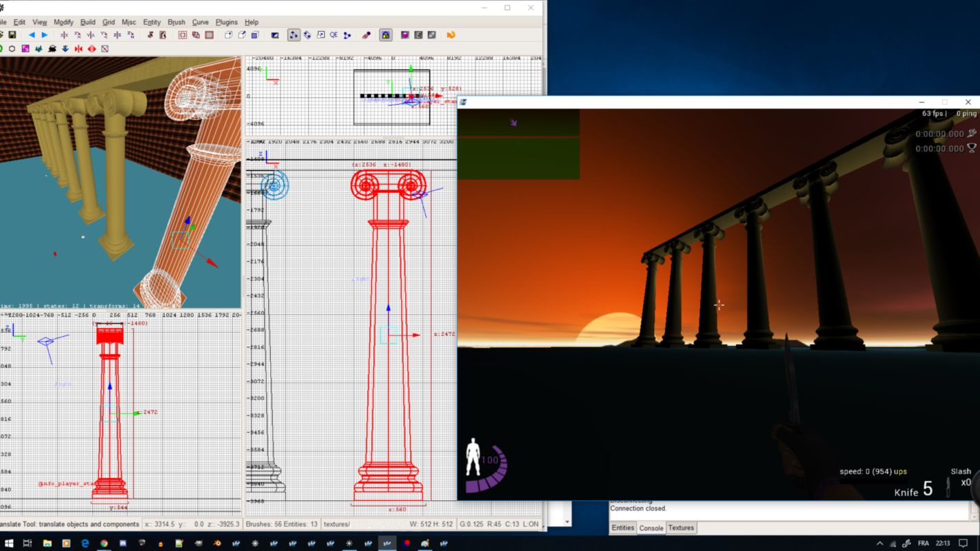The image size is (980, 551).
Task: Click the black circle icon in second toolbar row
Action: [x=12, y=49]
